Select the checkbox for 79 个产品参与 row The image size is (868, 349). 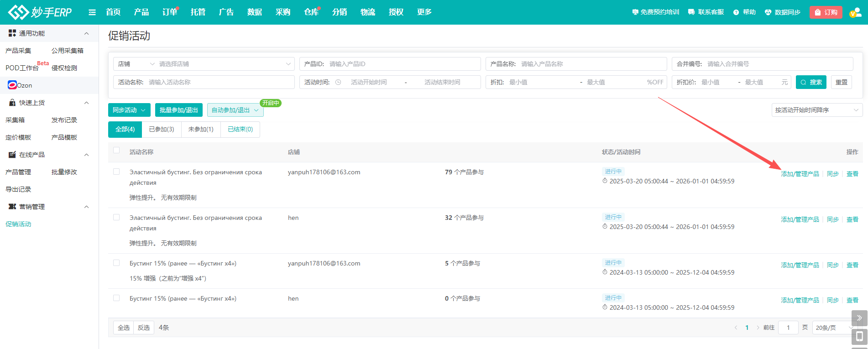(116, 172)
